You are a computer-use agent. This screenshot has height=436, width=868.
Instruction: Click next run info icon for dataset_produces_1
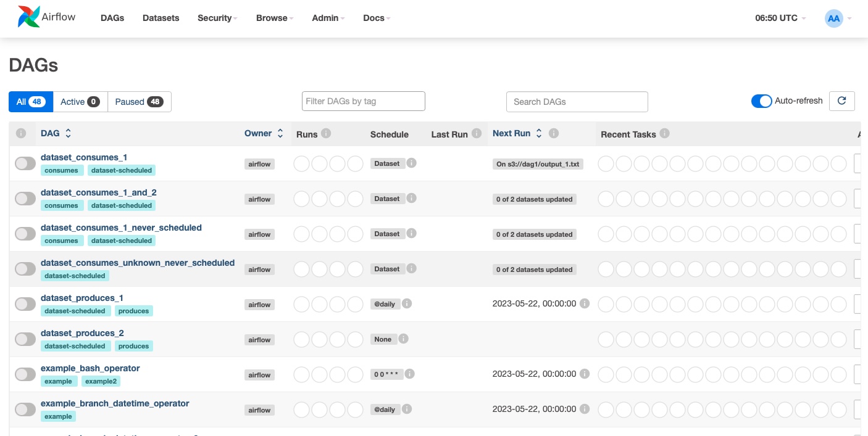(x=585, y=303)
